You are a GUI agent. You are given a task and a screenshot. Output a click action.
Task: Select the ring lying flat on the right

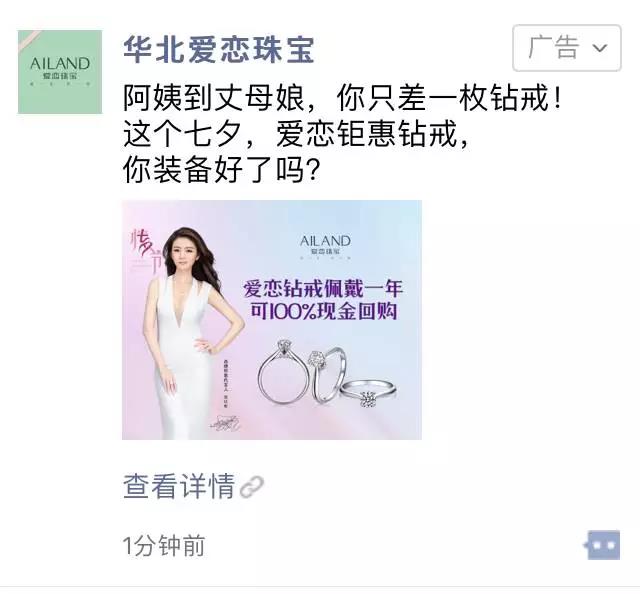[368, 393]
